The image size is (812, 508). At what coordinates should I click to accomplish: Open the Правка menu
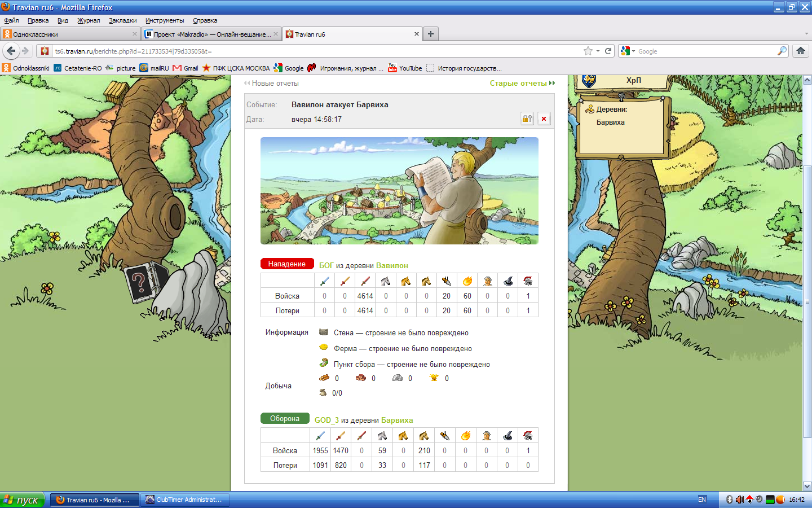coord(38,20)
